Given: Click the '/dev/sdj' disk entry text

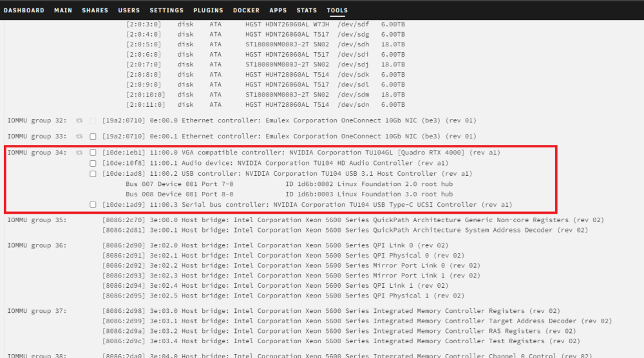Looking at the screenshot, I should (353, 64).
